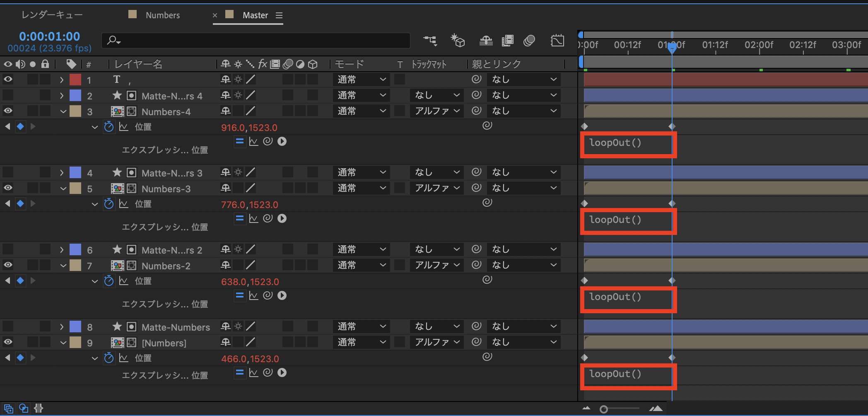Toggle Layer Switches pane at bottom left
Screen dimensions: 868x416
pyautogui.click(x=8, y=409)
